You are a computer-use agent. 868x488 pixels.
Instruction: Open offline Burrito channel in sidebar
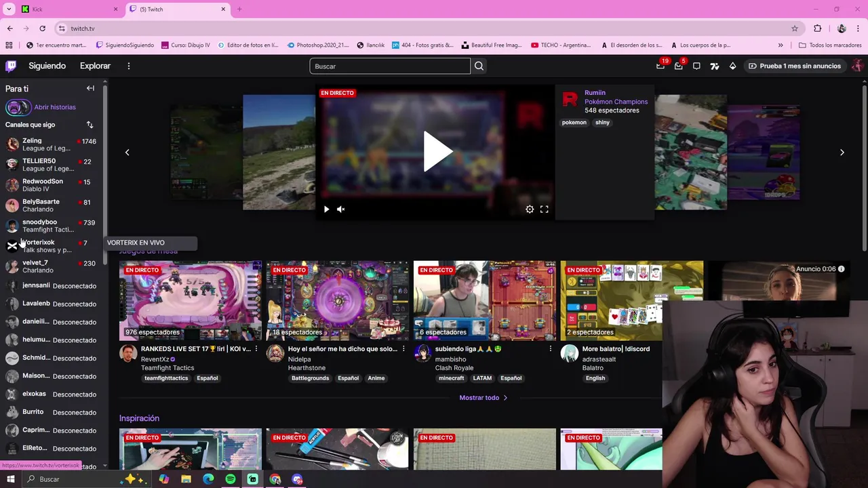[x=52, y=412]
